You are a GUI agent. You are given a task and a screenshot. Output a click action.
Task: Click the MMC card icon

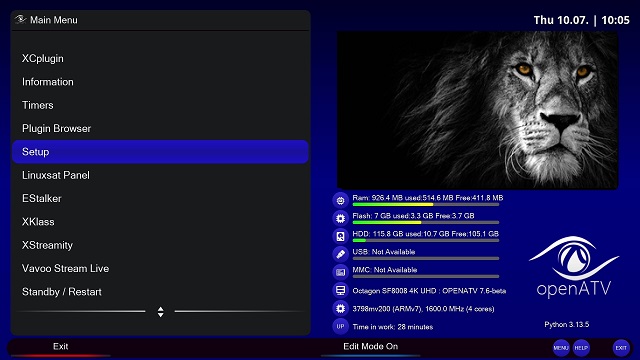[x=340, y=272]
